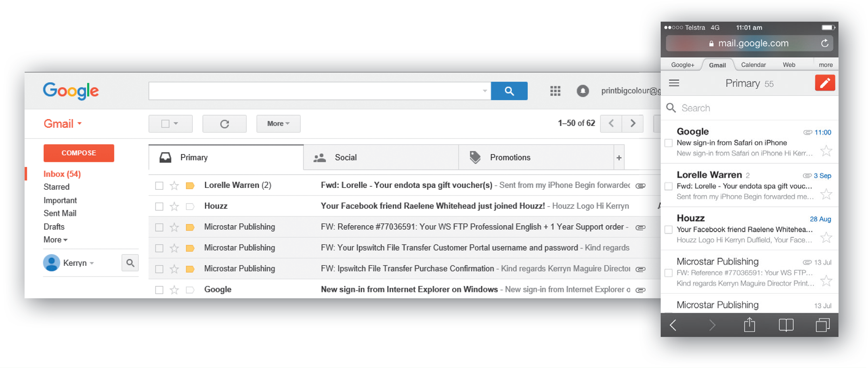Check the Google email box in mobile inbox
The height and width of the screenshot is (368, 868).
pyautogui.click(x=669, y=143)
